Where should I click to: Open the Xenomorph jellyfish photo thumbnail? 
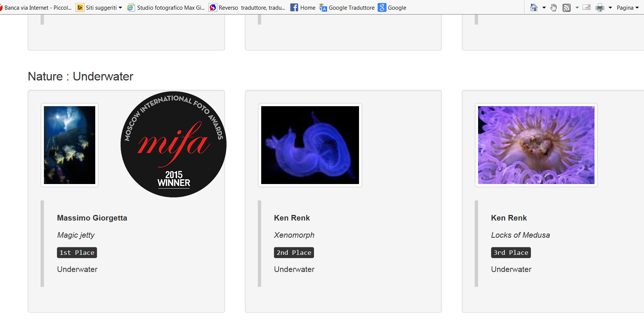pyautogui.click(x=310, y=145)
